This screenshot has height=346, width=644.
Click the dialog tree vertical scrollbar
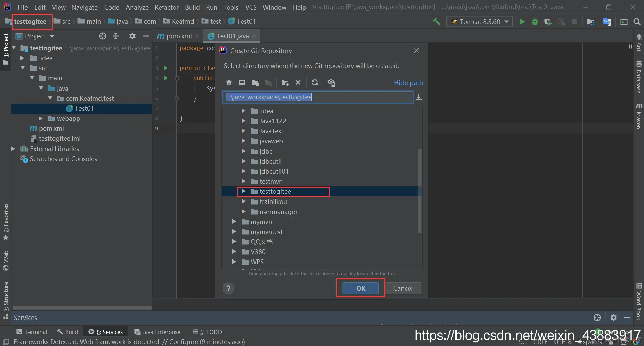pyautogui.click(x=419, y=191)
